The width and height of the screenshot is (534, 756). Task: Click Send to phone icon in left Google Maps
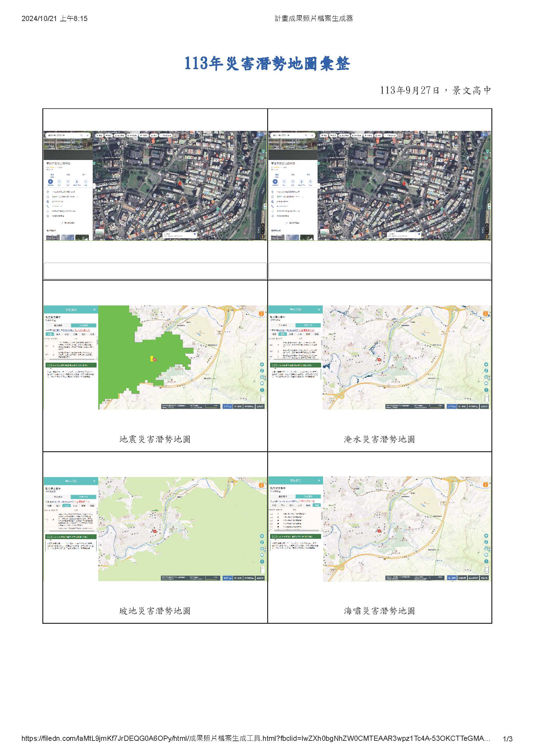click(77, 181)
